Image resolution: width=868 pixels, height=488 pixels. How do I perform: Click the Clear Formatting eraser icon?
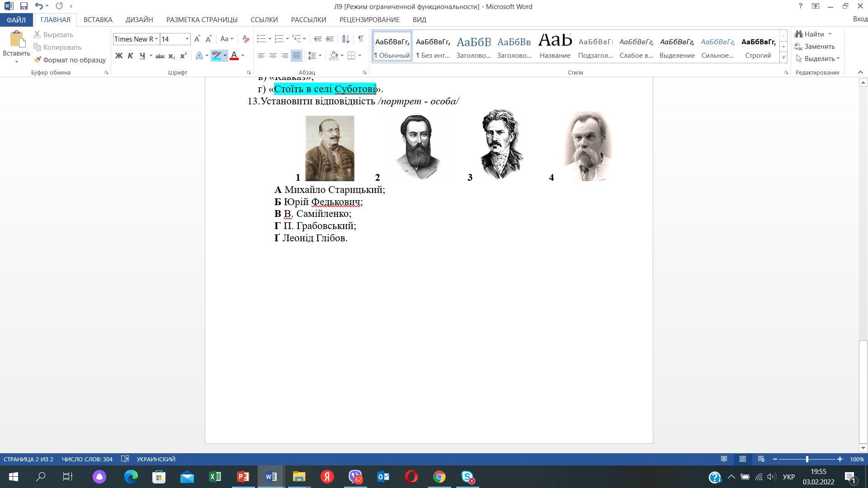(x=246, y=39)
